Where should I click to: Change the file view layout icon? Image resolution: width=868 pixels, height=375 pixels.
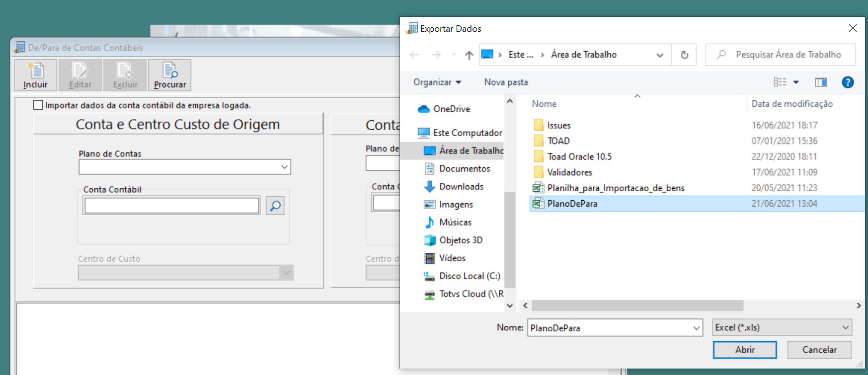(780, 82)
